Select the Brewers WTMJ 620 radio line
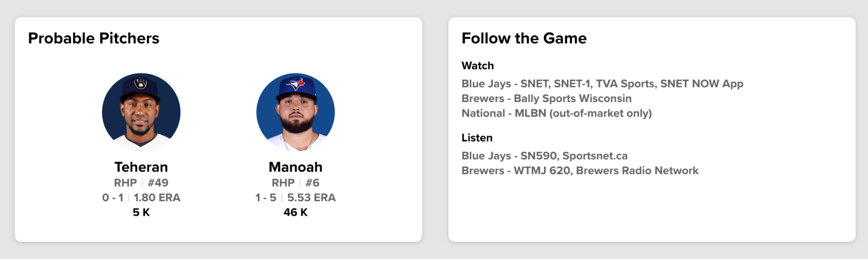Screen dimensions: 868x259 click(x=580, y=171)
